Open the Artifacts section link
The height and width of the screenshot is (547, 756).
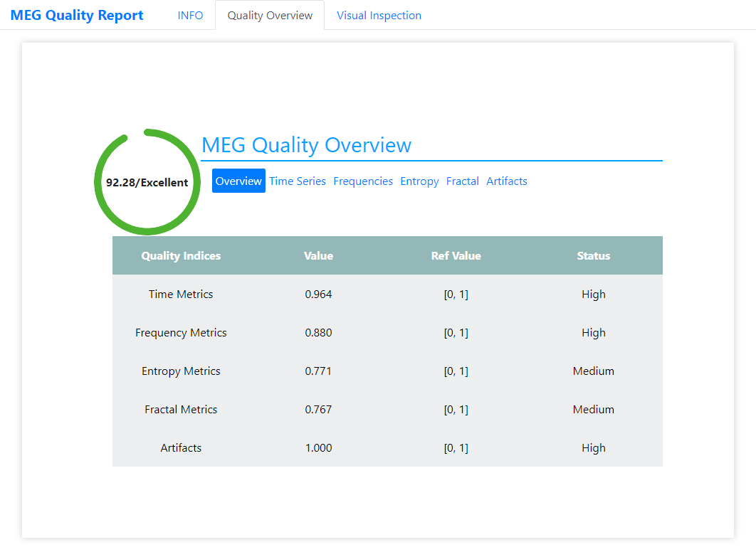point(507,181)
